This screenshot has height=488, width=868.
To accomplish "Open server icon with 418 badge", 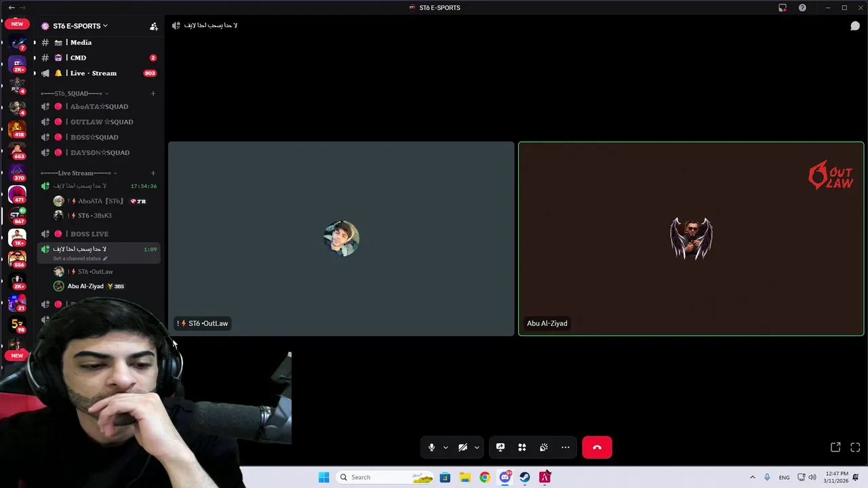I will [x=17, y=128].
